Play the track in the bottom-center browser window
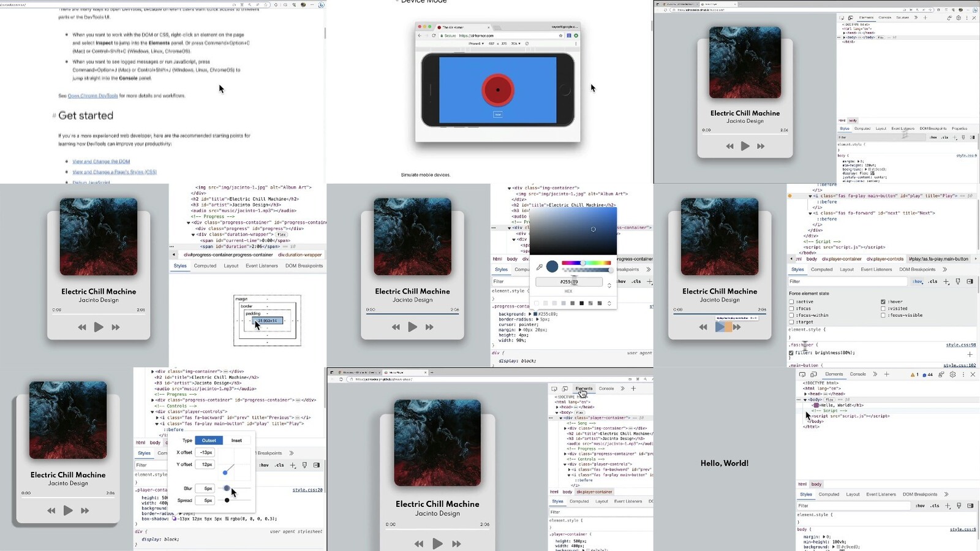This screenshot has width=980, height=551. pyautogui.click(x=437, y=544)
